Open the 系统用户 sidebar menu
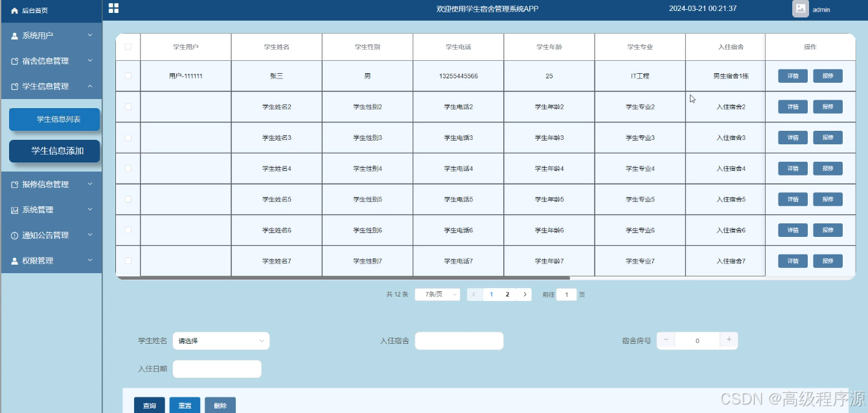Viewport: 868px width, 413px height. coord(51,36)
